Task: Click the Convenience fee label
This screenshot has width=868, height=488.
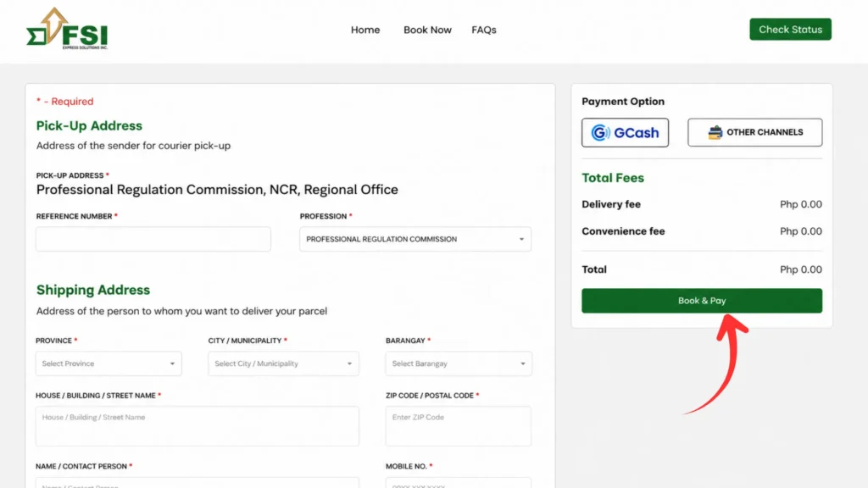Action: pyautogui.click(x=623, y=231)
